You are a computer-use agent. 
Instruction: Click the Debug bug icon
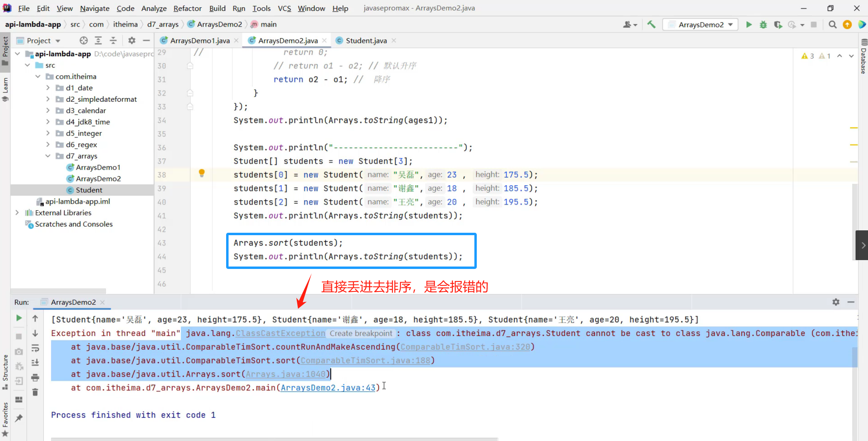coord(763,25)
